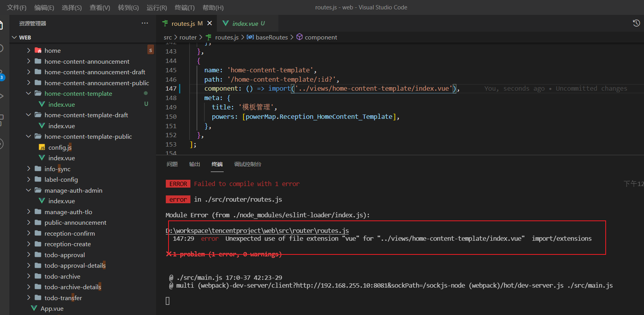Image resolution: width=644 pixels, height=315 pixels.
Task: Open the 编辑(E) menu
Action: [x=44, y=7]
